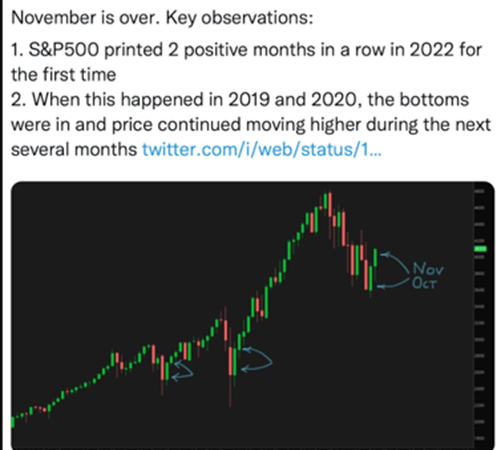Select the tallest candle at the chart peak
The height and width of the screenshot is (450, 501).
[330, 206]
